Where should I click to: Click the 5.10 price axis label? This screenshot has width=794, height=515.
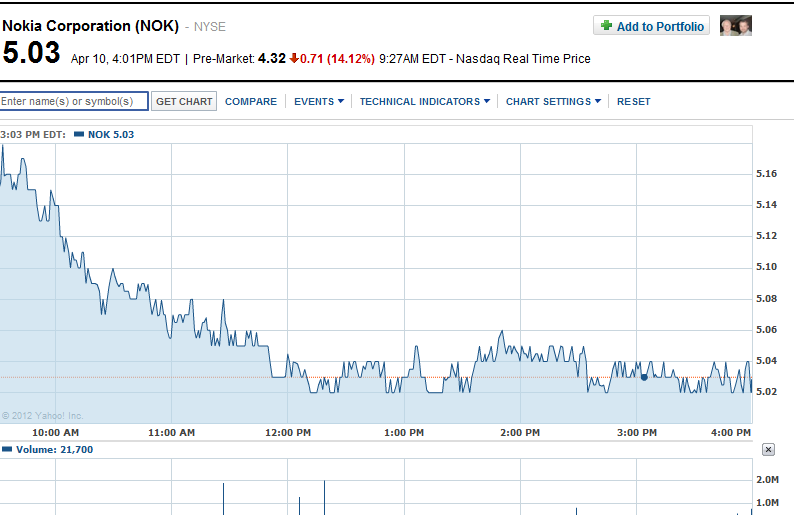766,267
